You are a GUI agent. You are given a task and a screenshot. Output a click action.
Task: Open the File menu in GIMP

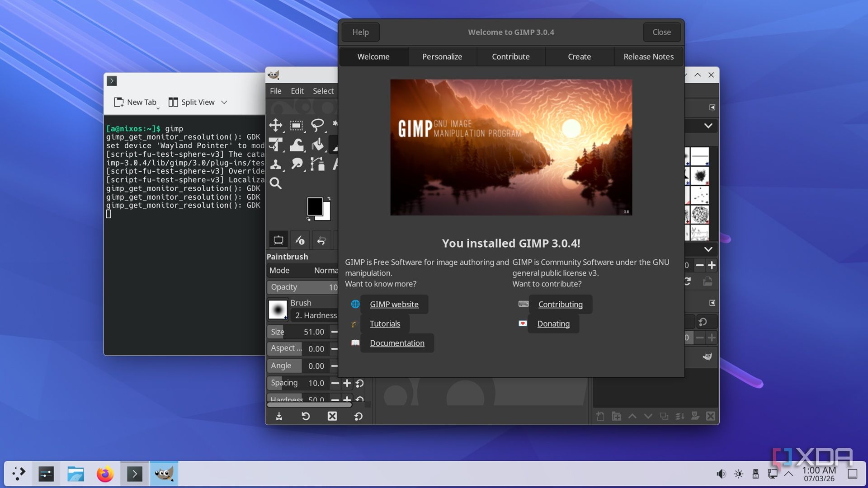click(275, 91)
